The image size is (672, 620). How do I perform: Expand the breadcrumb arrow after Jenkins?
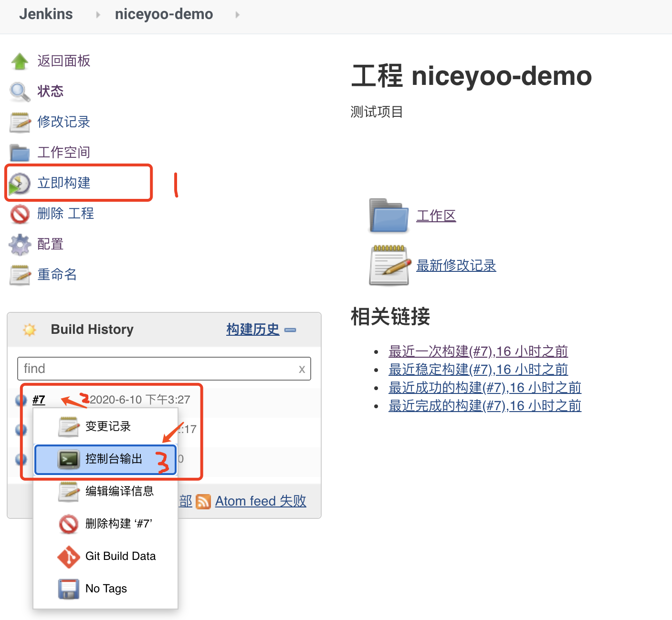coord(98,15)
